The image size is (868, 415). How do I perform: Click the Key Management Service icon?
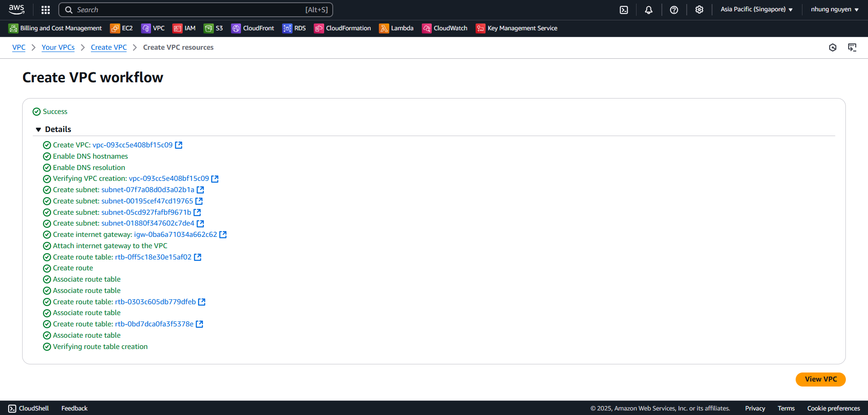coord(480,28)
